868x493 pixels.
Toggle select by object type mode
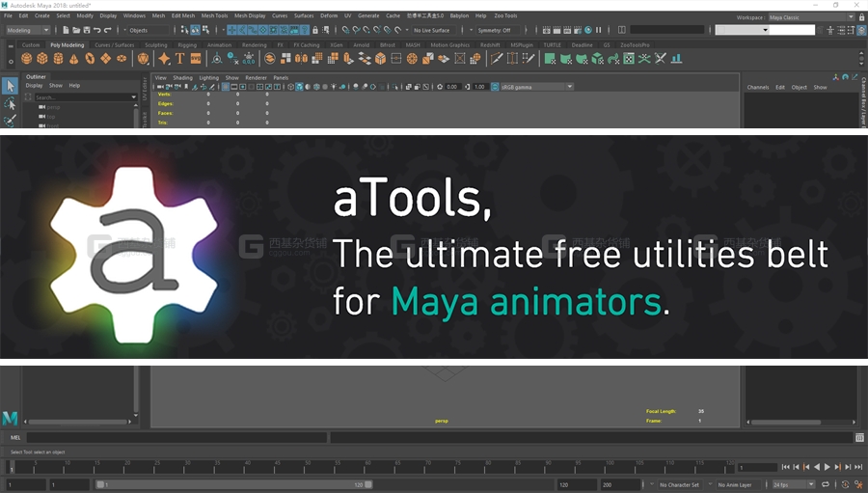(196, 30)
